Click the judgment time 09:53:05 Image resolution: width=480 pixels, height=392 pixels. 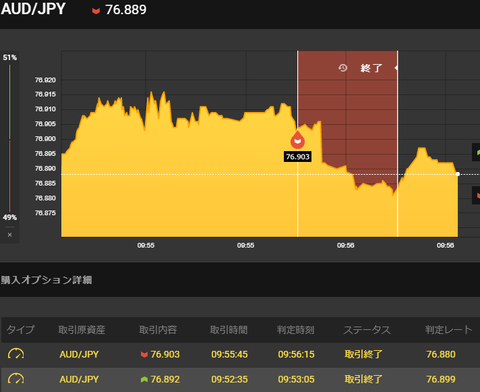point(296,379)
